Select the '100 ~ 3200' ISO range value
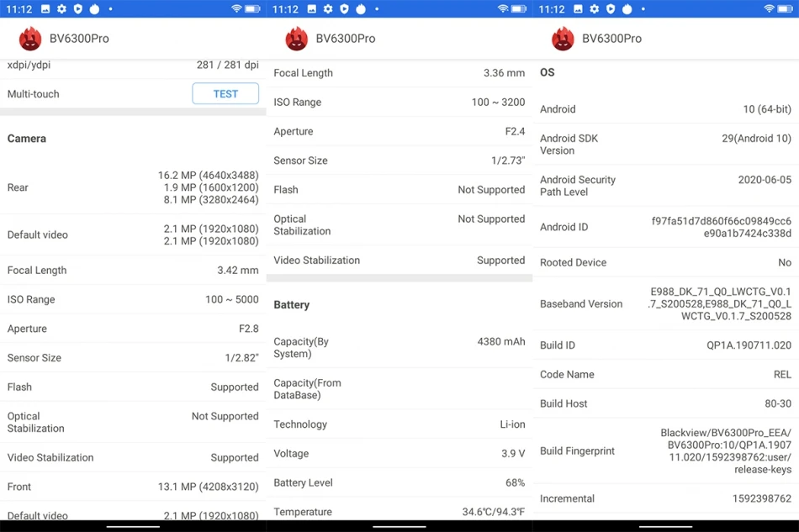 click(x=498, y=102)
